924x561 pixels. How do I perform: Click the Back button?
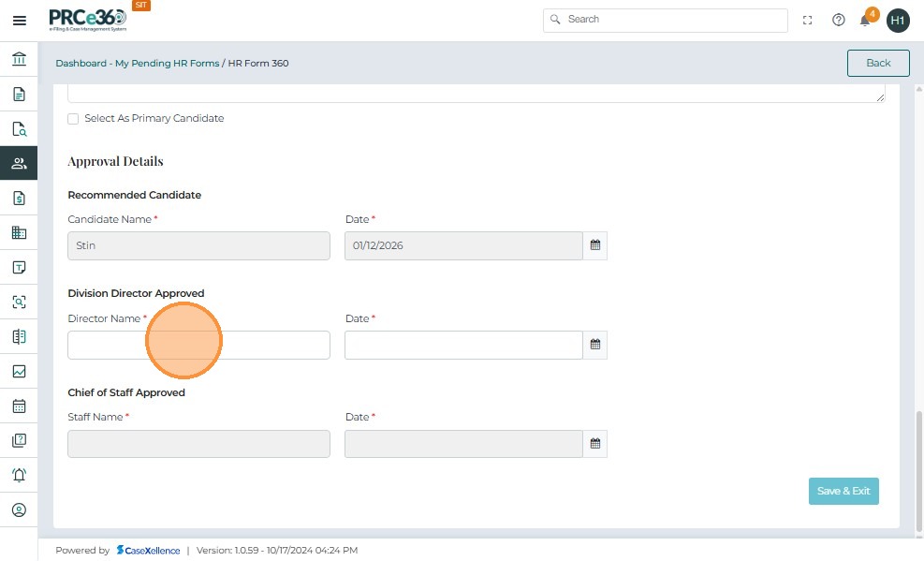877,63
